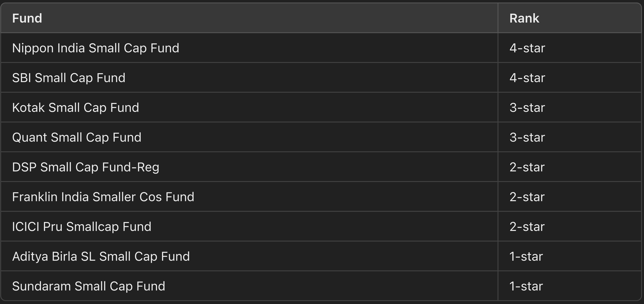Click the Fund column header
The width and height of the screenshot is (644, 304).
point(27,18)
